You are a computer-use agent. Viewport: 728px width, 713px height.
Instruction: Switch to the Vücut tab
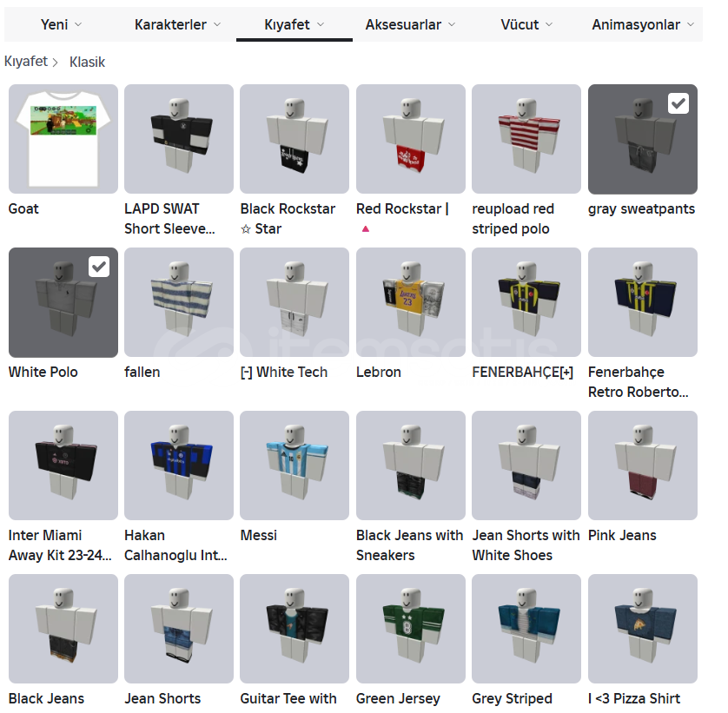click(x=526, y=24)
